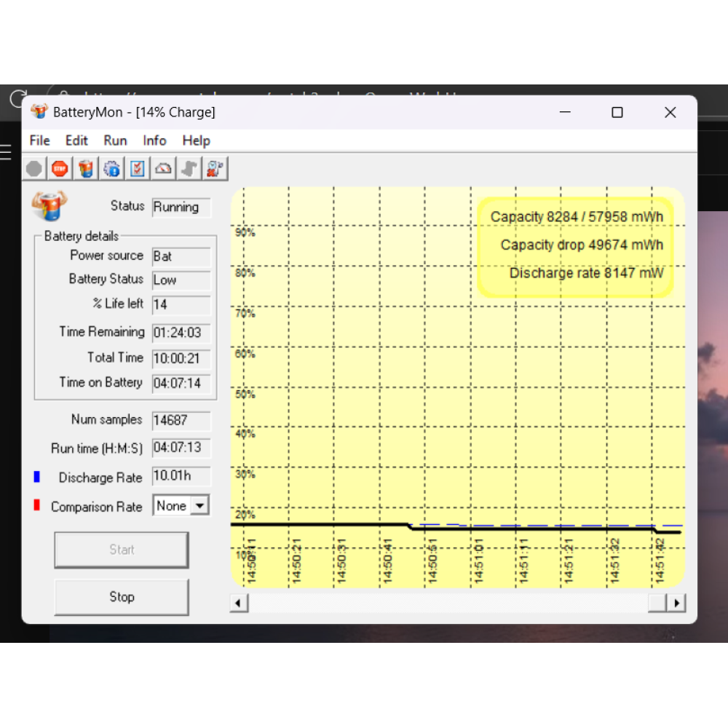The image size is (728, 728).
Task: Click the grey flexing arm toolbar icon
Action: pyautogui.click(x=189, y=169)
